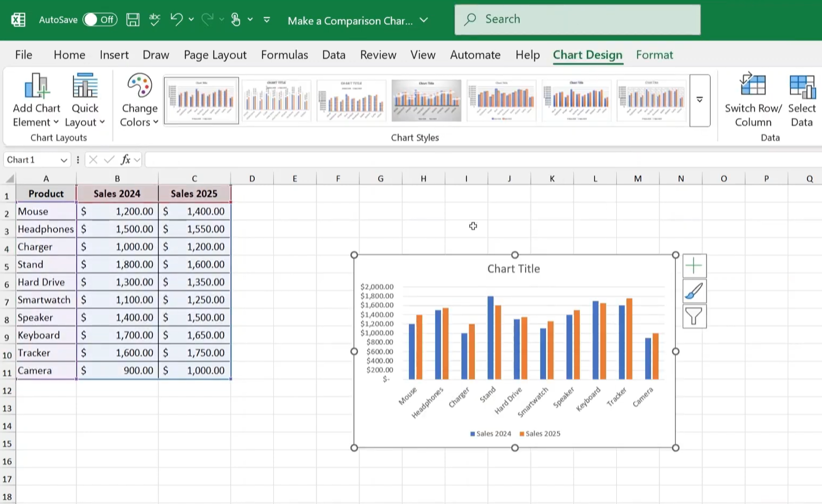
Task: Select the Chart Design tab
Action: [588, 55]
